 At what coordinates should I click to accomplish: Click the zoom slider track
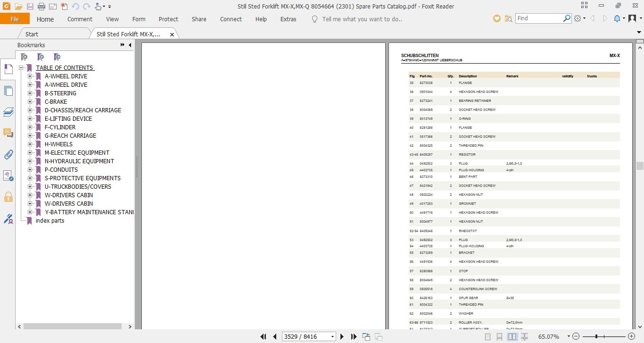604,336
